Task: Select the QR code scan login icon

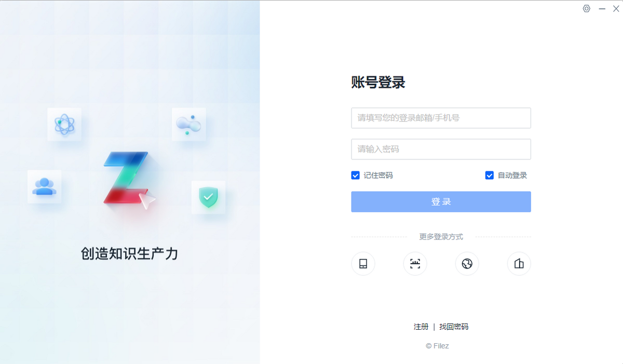Action: 415,264
